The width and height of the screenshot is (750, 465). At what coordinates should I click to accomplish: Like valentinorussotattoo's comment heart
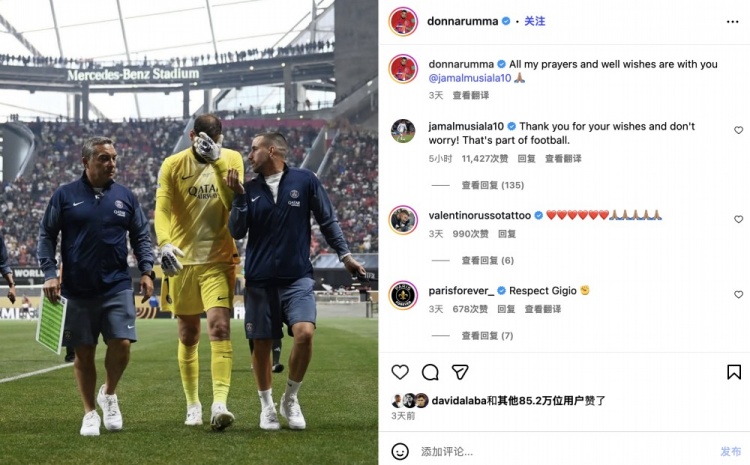[739, 219]
